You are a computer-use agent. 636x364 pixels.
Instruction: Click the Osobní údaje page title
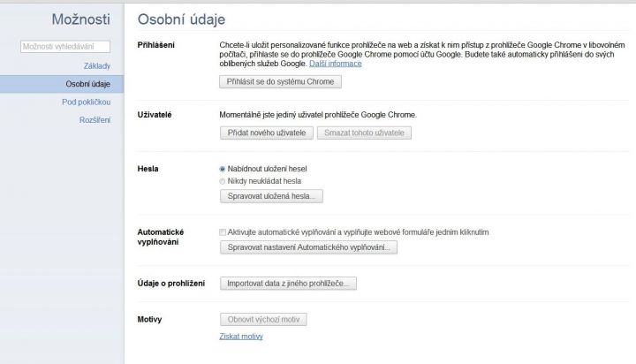pos(181,19)
